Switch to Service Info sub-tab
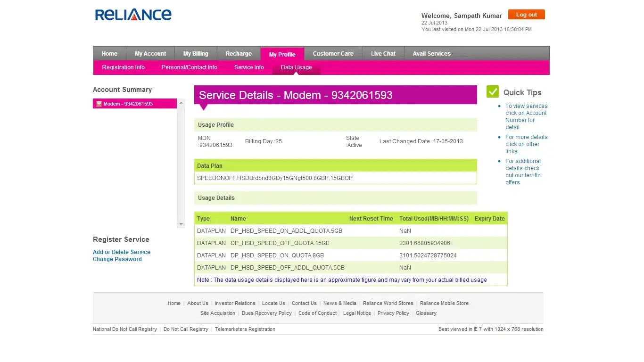Viewport: 644px width, 362px height. pos(249,67)
